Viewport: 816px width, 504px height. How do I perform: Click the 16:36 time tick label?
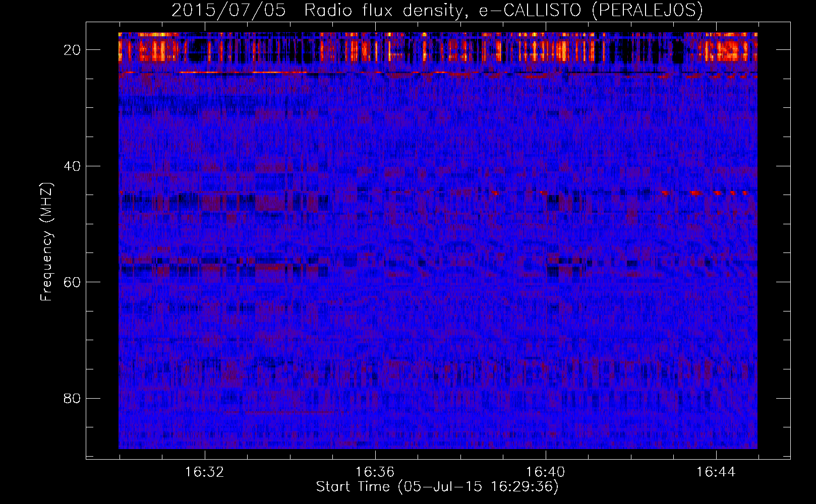pos(375,472)
